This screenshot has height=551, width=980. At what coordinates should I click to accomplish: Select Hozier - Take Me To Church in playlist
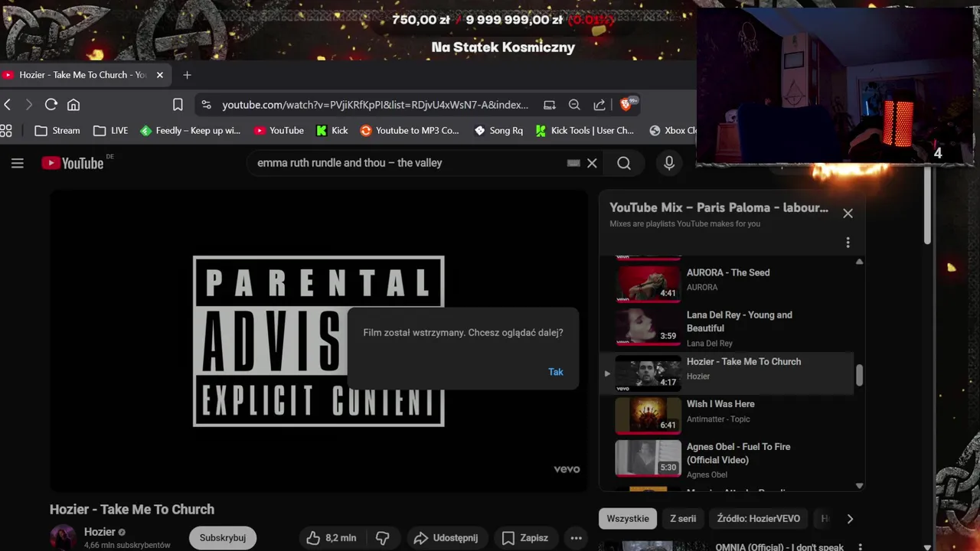click(727, 373)
